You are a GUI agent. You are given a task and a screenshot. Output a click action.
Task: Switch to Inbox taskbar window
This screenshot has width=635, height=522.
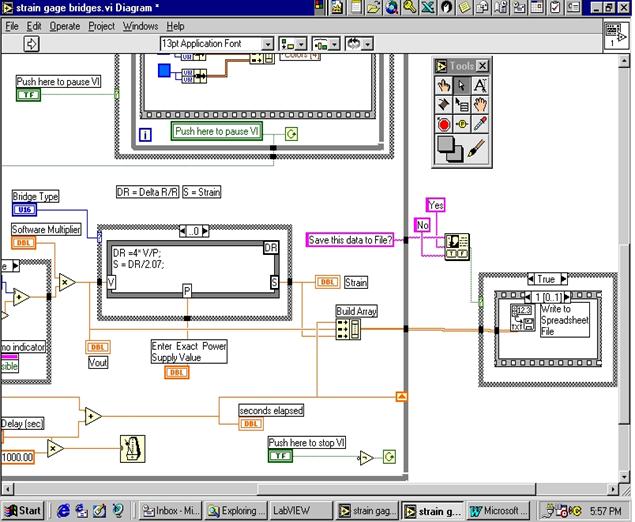171,510
